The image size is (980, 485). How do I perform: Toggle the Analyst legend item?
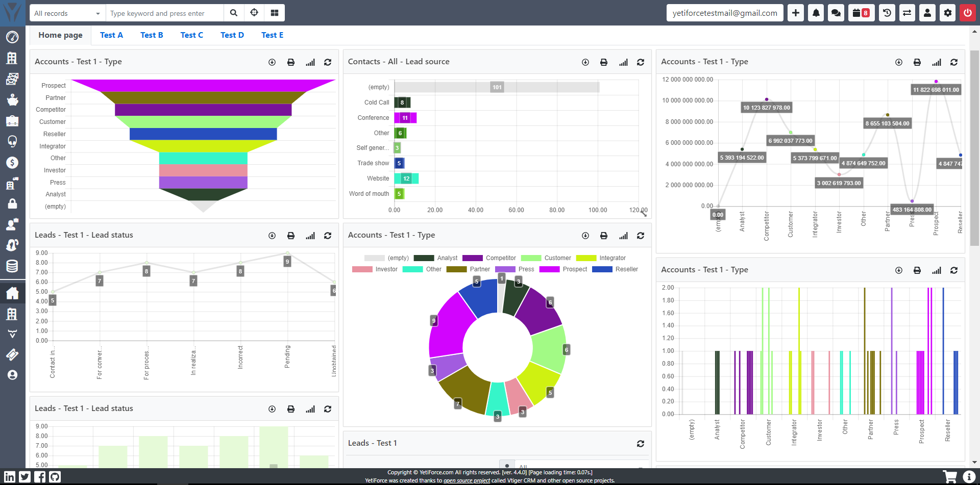tap(435, 258)
